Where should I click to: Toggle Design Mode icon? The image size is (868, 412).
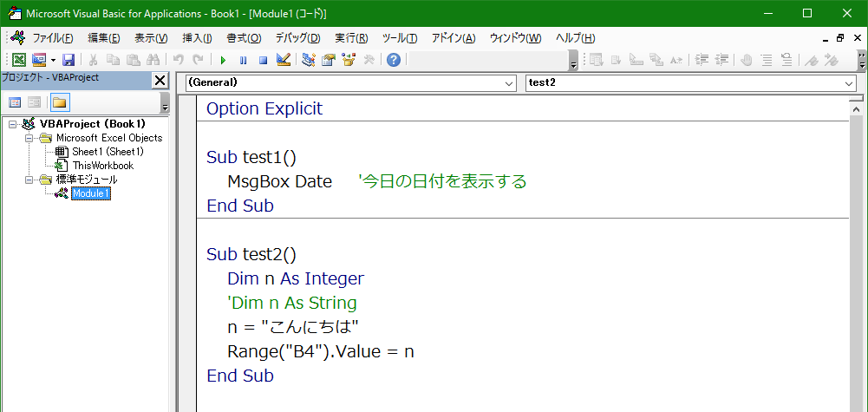283,59
